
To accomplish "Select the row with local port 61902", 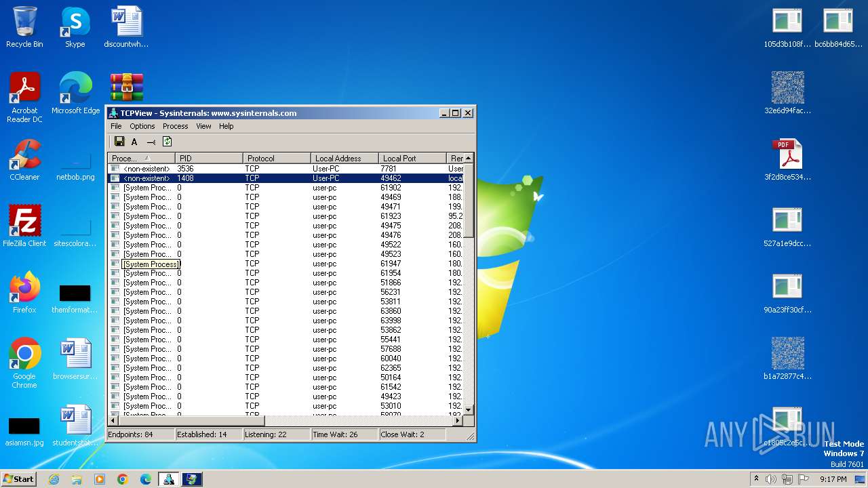I will pos(285,188).
